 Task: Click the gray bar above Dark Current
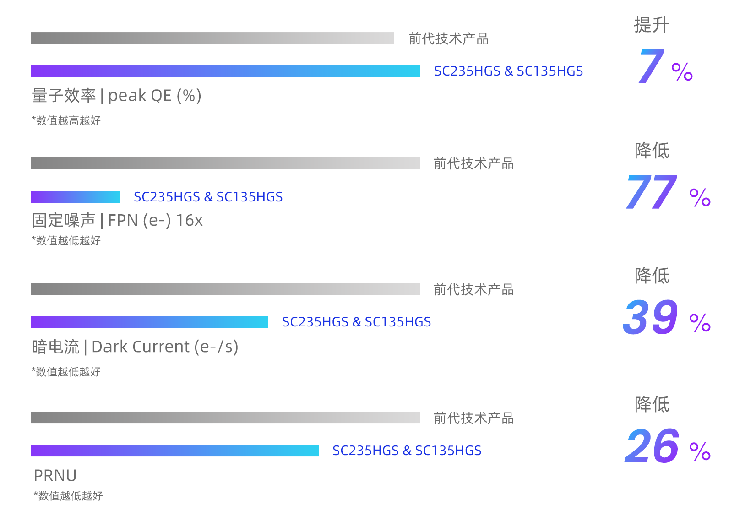pos(225,289)
